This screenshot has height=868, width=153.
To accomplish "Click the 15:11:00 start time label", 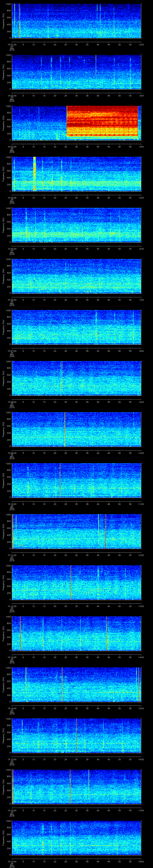I will click(x=12, y=555).
